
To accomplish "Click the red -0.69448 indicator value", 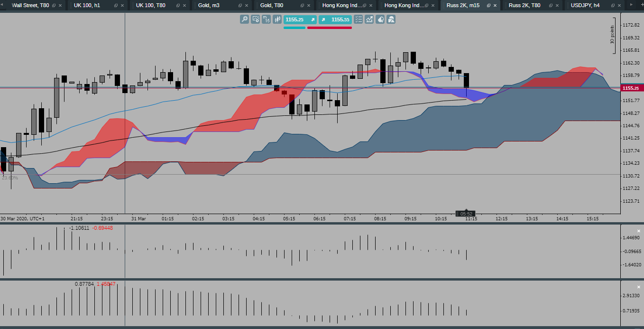I will [x=102, y=228].
